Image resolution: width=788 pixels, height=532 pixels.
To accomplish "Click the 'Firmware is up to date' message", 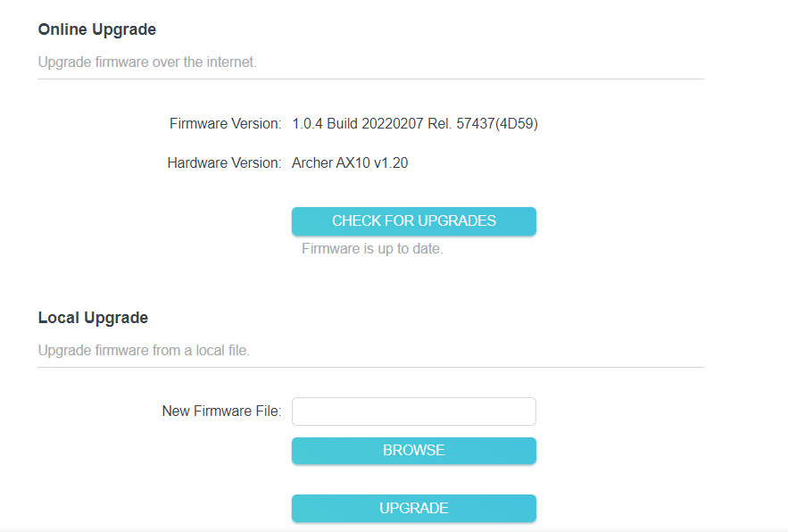I will click(x=372, y=249).
